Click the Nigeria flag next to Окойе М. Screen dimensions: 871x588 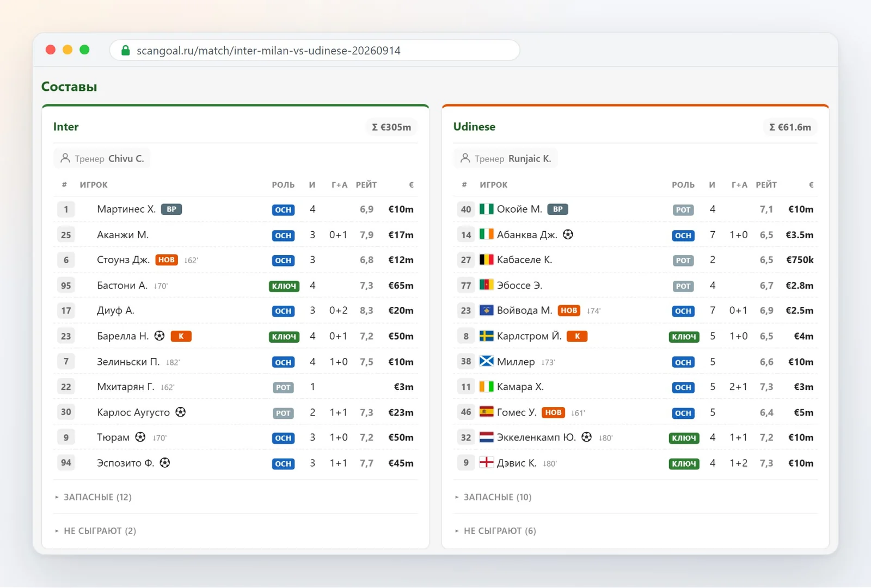(486, 209)
